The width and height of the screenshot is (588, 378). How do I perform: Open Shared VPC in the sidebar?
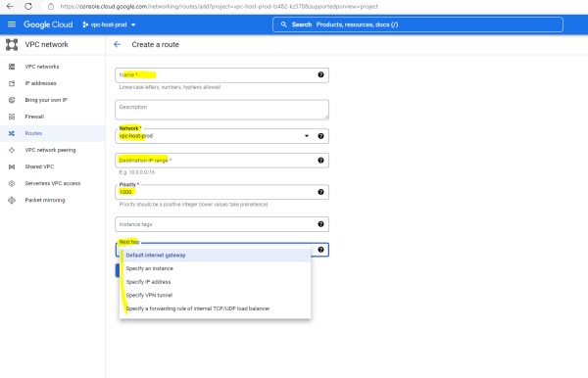[53, 166]
